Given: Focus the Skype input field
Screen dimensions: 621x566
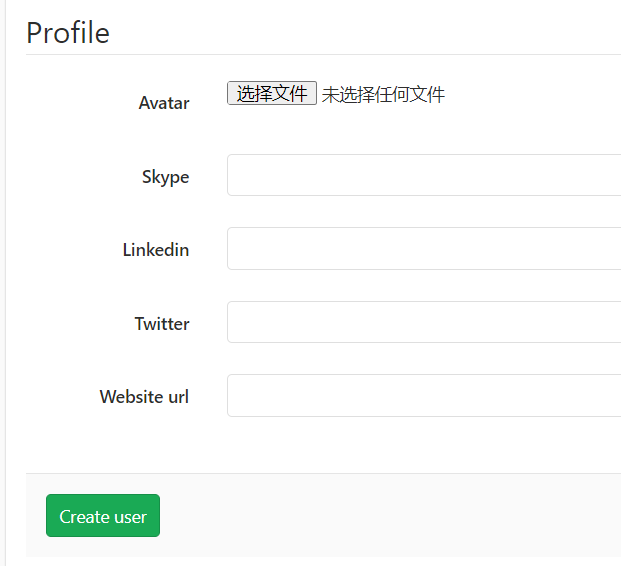Looking at the screenshot, I should click(424, 175).
